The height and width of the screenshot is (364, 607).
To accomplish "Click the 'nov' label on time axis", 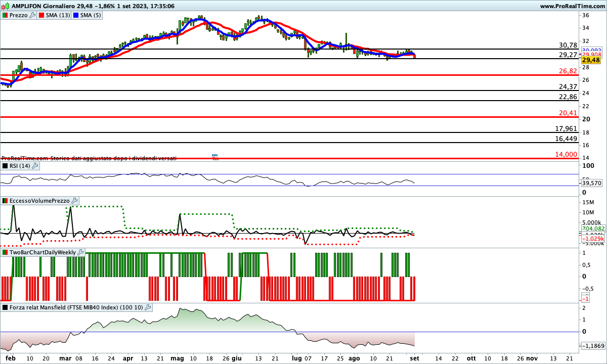I will click(x=532, y=357).
